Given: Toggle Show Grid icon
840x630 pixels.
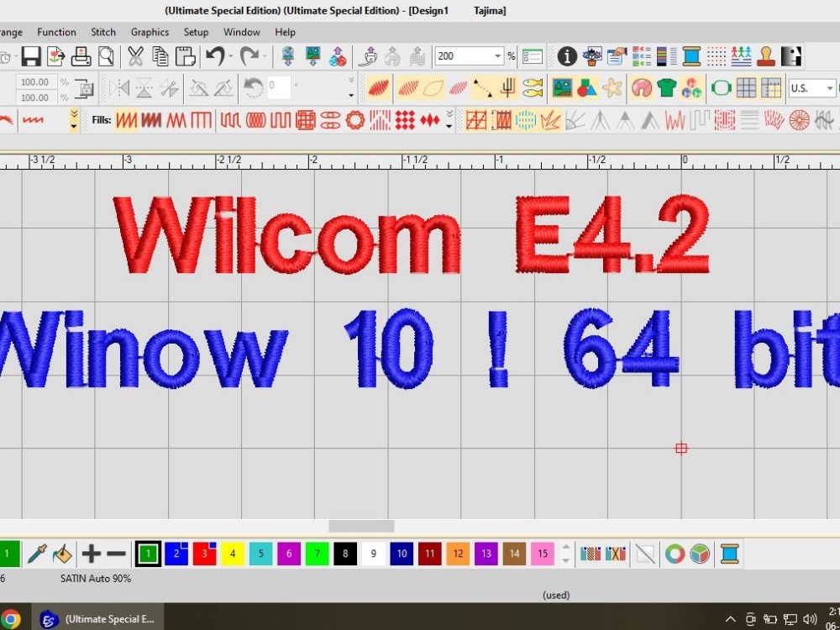Looking at the screenshot, I should [746, 88].
